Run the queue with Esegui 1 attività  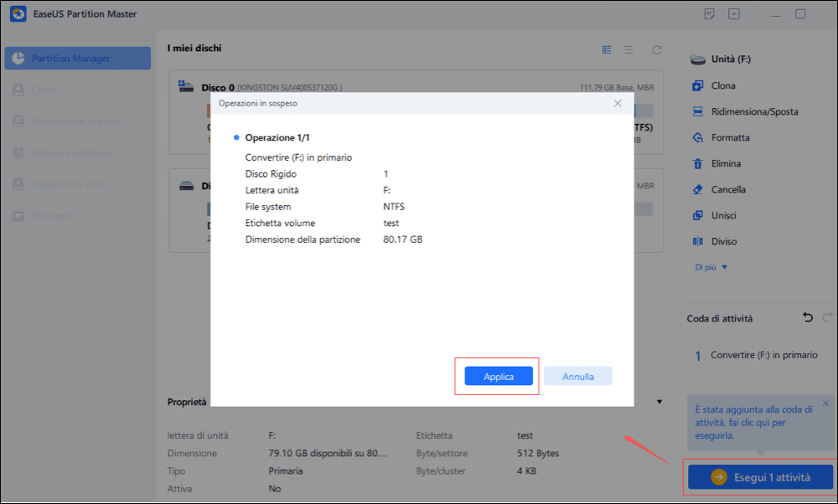pyautogui.click(x=761, y=476)
